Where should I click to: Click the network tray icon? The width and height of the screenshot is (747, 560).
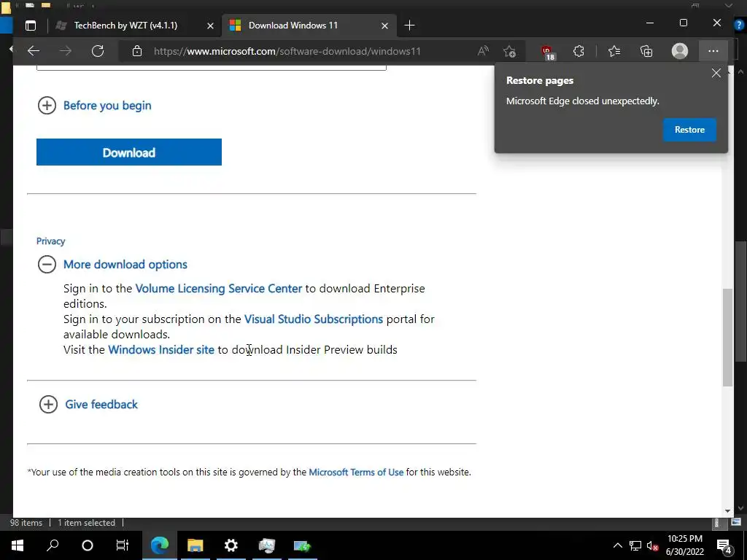pyautogui.click(x=635, y=545)
